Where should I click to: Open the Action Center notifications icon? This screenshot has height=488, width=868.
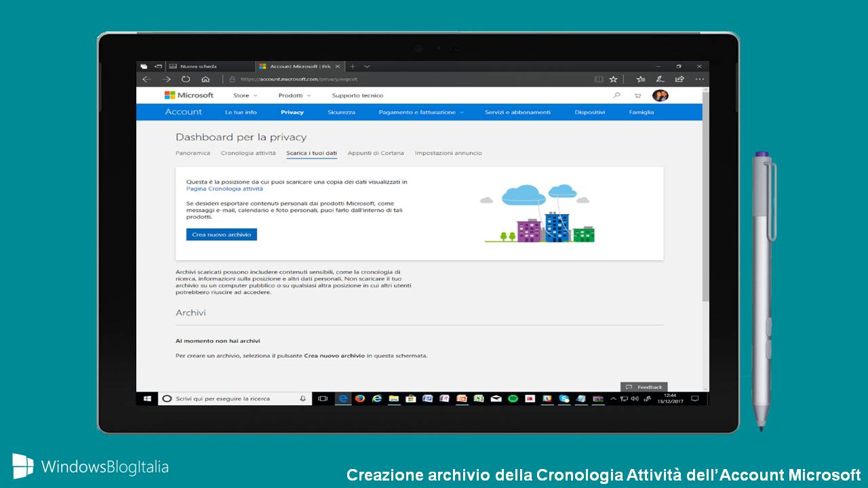point(695,399)
